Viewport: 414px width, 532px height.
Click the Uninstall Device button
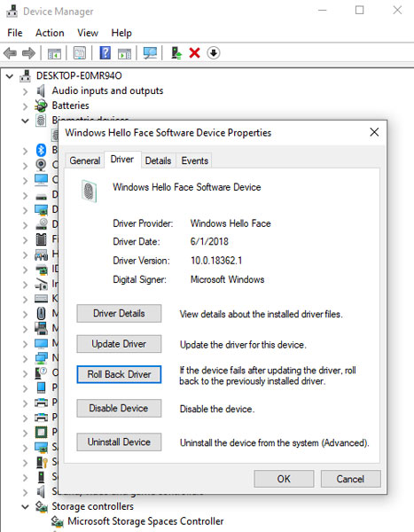119,442
